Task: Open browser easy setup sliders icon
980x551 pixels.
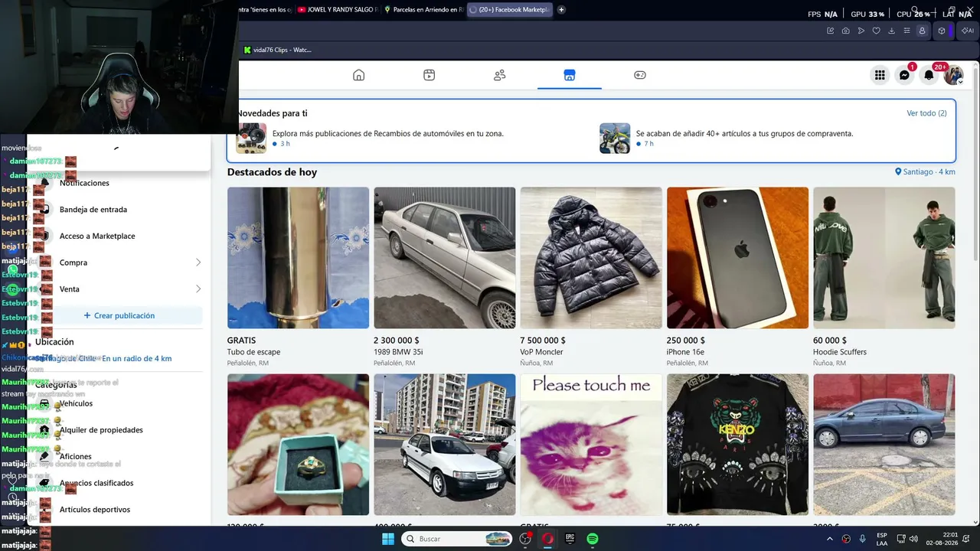Action: pos(906,31)
